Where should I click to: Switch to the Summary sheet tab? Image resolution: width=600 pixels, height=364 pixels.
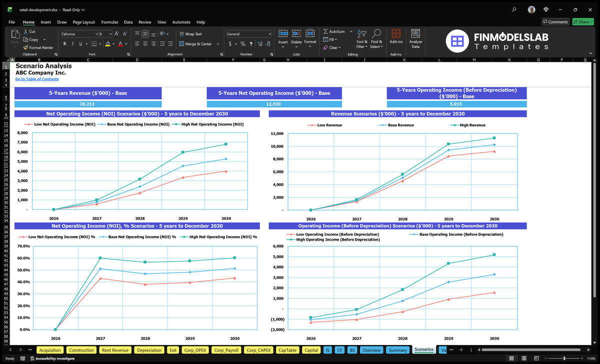(x=397, y=350)
